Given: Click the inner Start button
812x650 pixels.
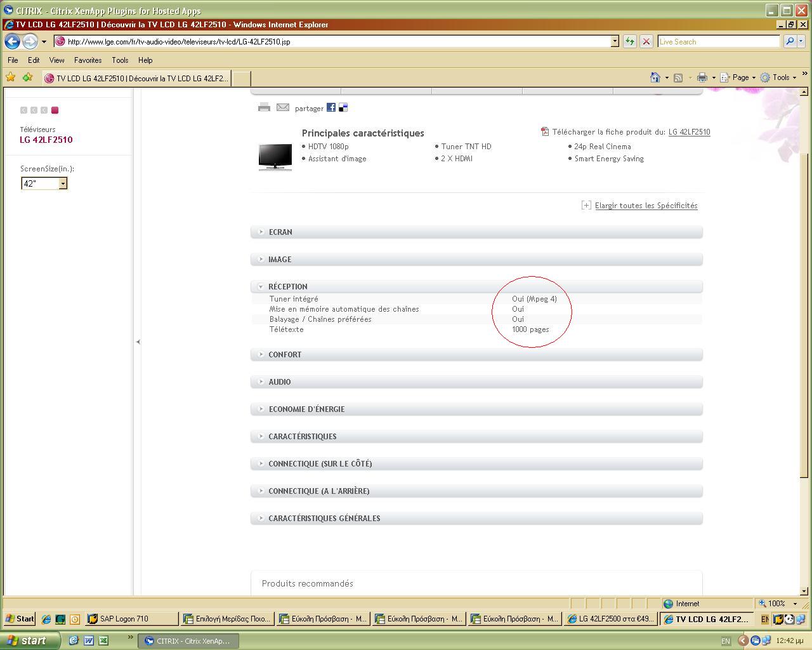Looking at the screenshot, I should (x=20, y=619).
